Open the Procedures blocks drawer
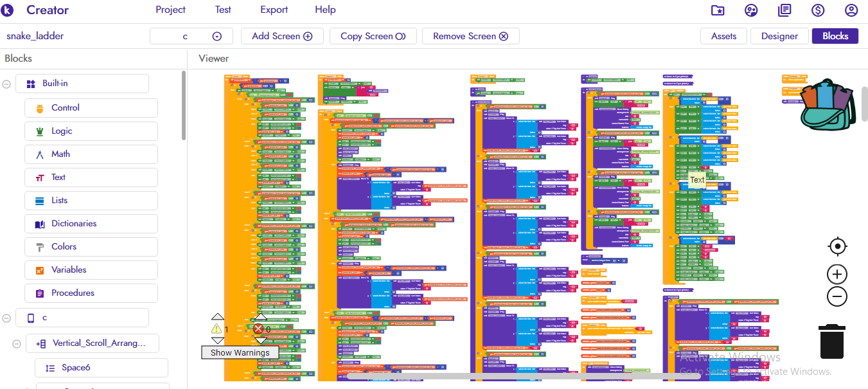 91,293
